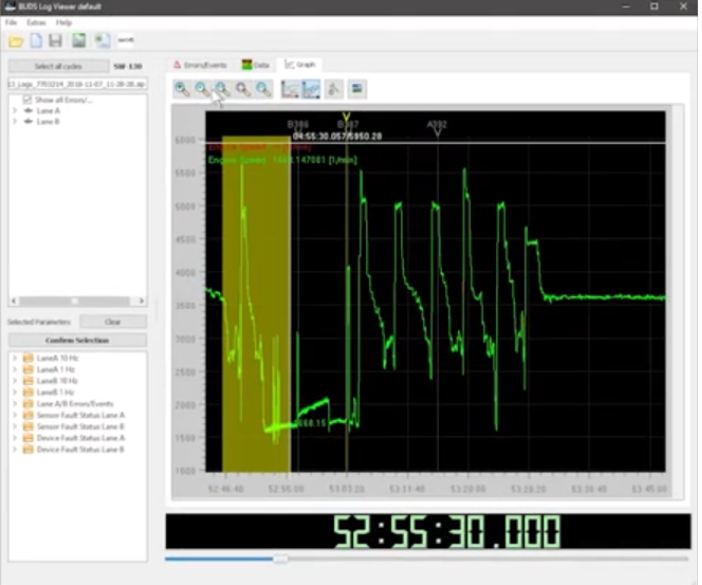Click the last magnifier zoom icon
Viewport: 702px width, 585px height.
[x=264, y=89]
